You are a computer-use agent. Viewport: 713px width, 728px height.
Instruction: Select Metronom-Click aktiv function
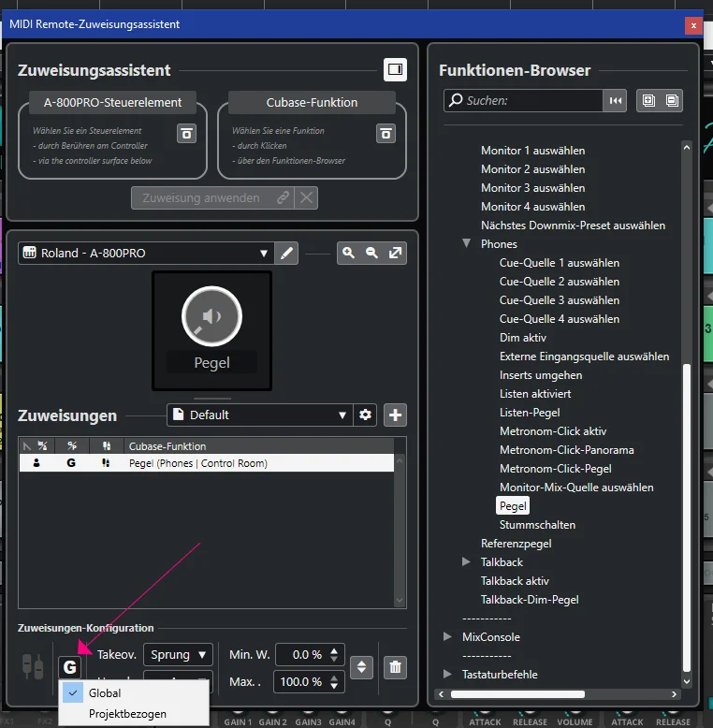(553, 431)
